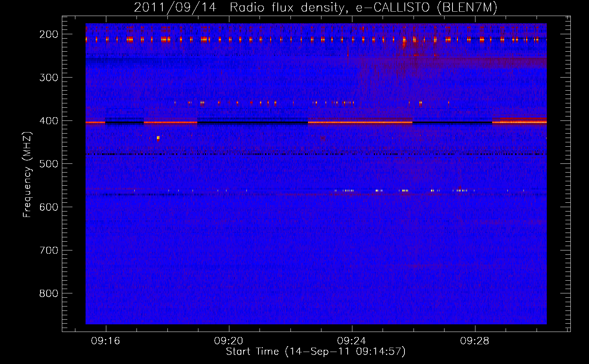Click the plot title mentioning e-CALLISTO (BLEN7M)
The image size is (589, 364).
click(x=316, y=8)
